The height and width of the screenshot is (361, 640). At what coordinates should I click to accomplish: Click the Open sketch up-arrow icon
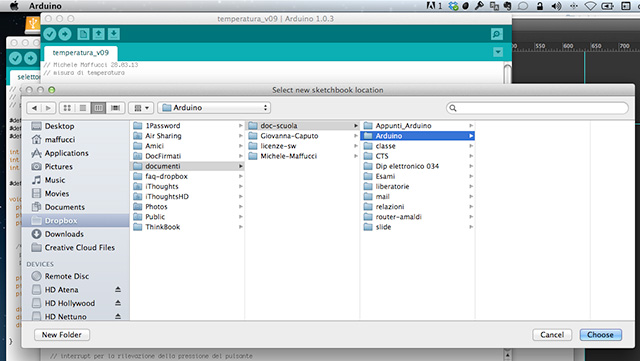98,34
